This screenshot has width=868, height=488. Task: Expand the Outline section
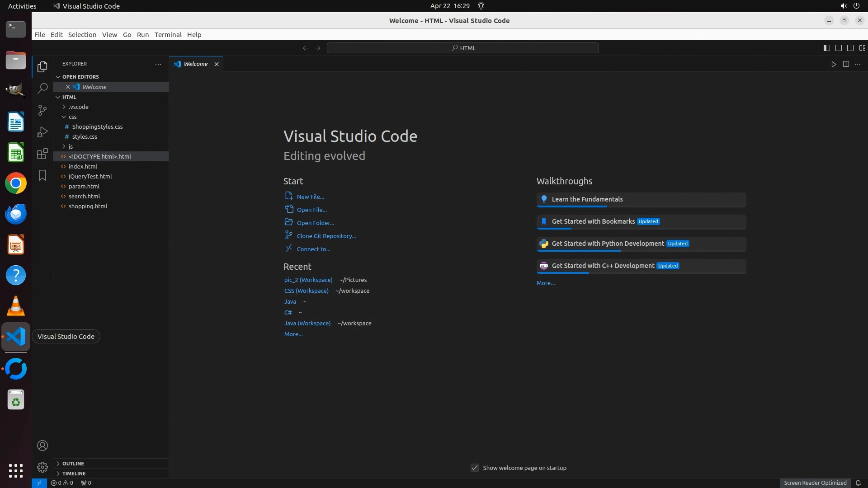[73, 464]
